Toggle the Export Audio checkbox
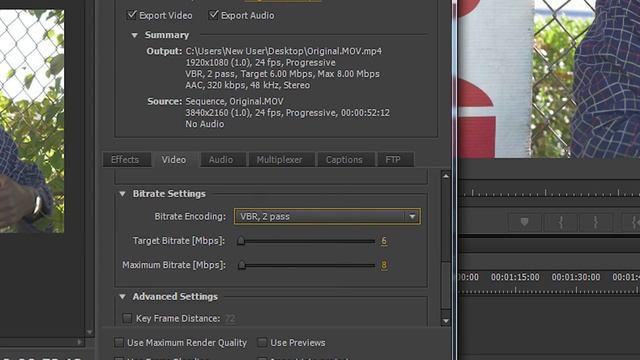Image resolution: width=640 pixels, height=360 pixels. [x=213, y=15]
